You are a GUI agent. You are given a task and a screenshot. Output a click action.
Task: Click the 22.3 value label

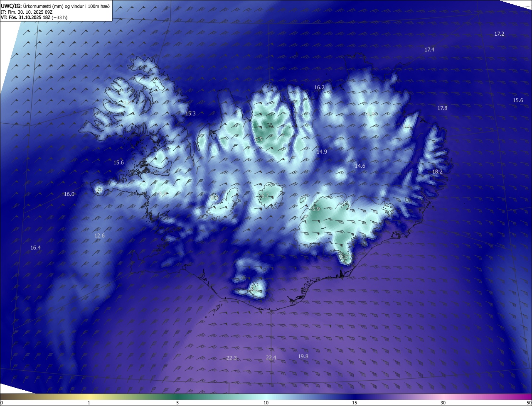pos(232,358)
